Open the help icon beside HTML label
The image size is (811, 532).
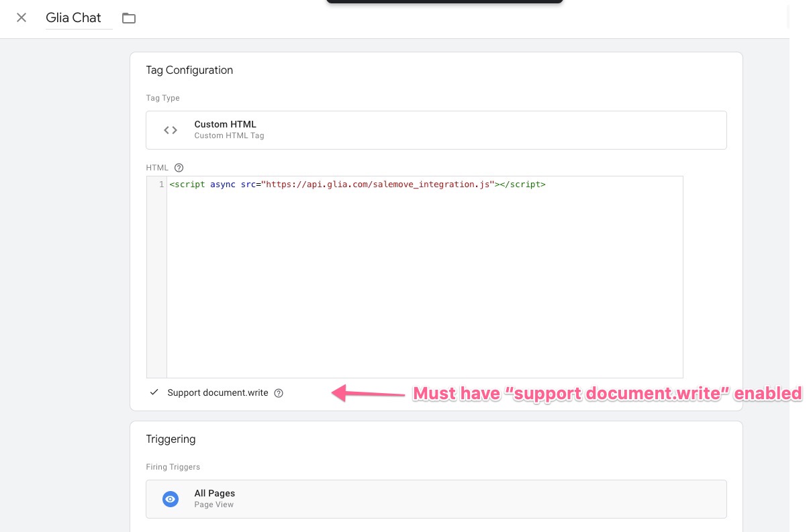[x=179, y=168]
